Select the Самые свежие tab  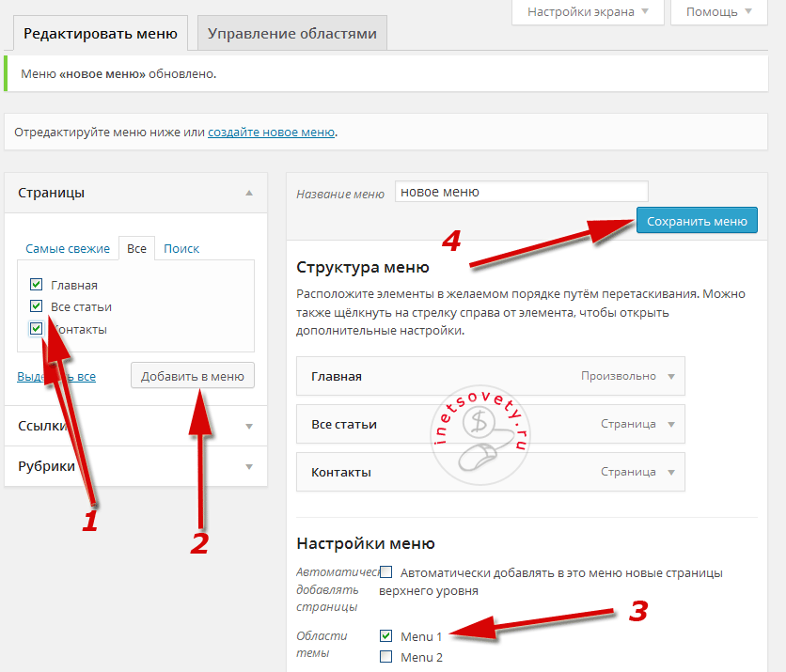[x=68, y=248]
